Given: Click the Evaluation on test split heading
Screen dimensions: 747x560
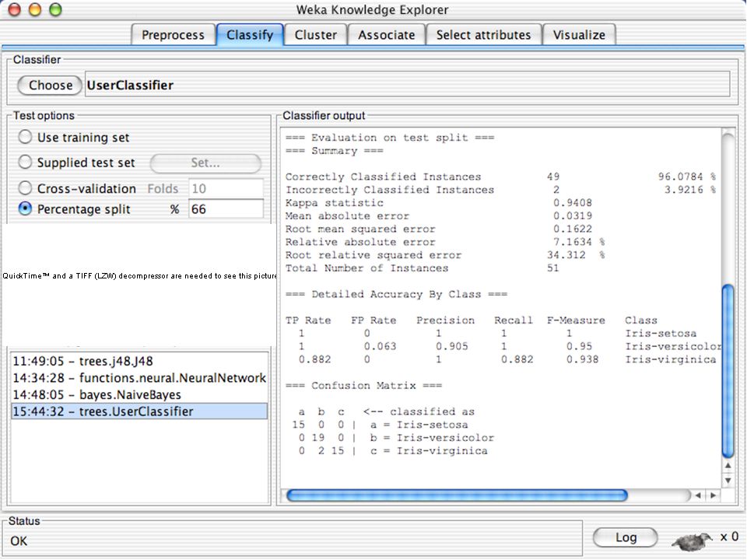Looking at the screenshot, I should (390, 138).
